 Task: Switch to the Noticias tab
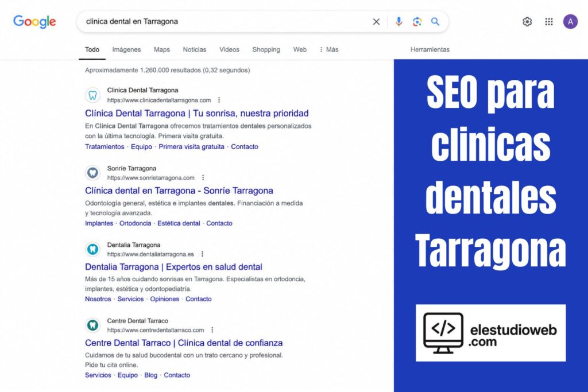point(195,49)
